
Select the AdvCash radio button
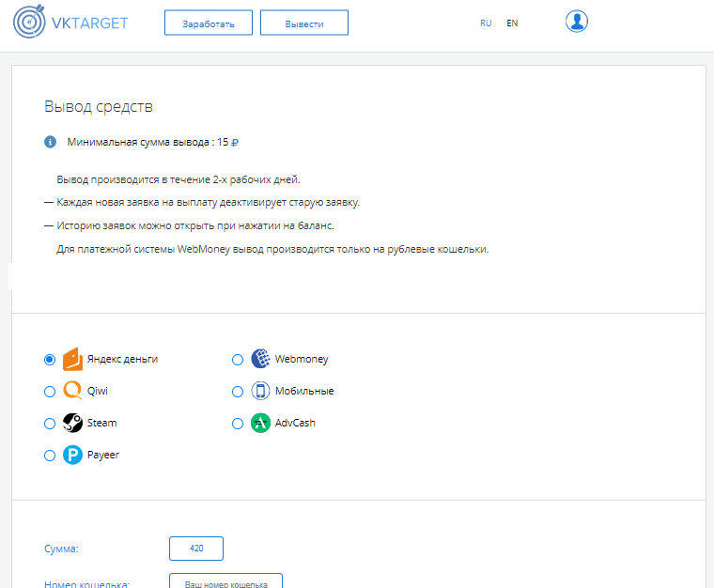[x=238, y=424]
